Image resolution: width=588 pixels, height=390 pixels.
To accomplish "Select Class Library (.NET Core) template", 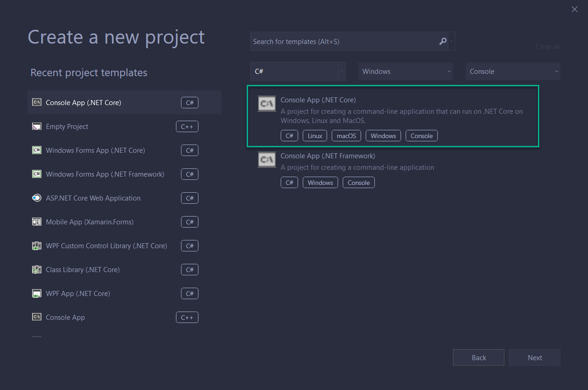I will pyautogui.click(x=124, y=269).
